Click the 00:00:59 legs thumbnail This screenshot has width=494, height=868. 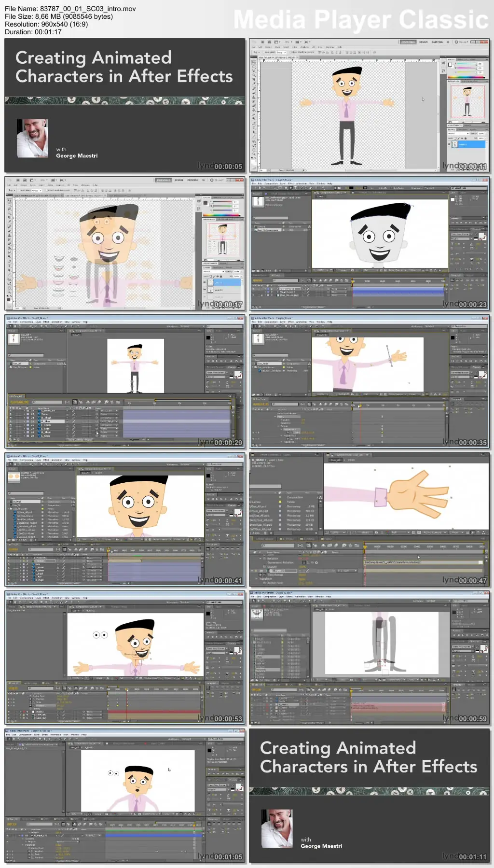[x=370, y=658]
